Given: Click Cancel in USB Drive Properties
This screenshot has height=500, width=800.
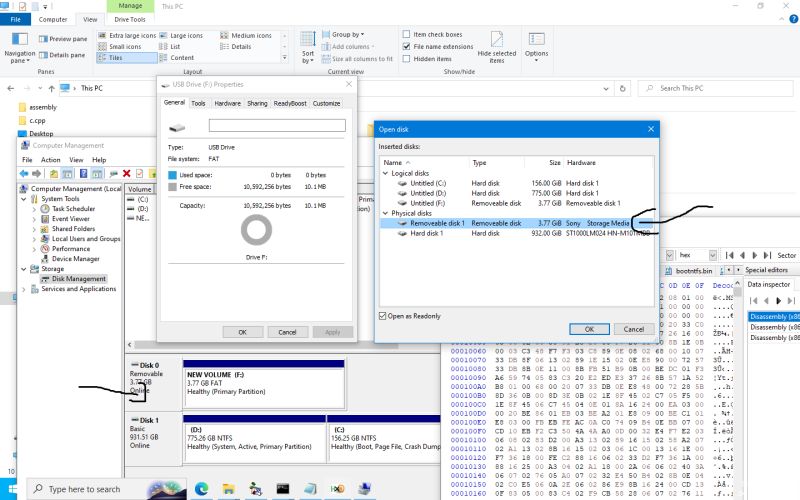Looking at the screenshot, I should pos(287,332).
